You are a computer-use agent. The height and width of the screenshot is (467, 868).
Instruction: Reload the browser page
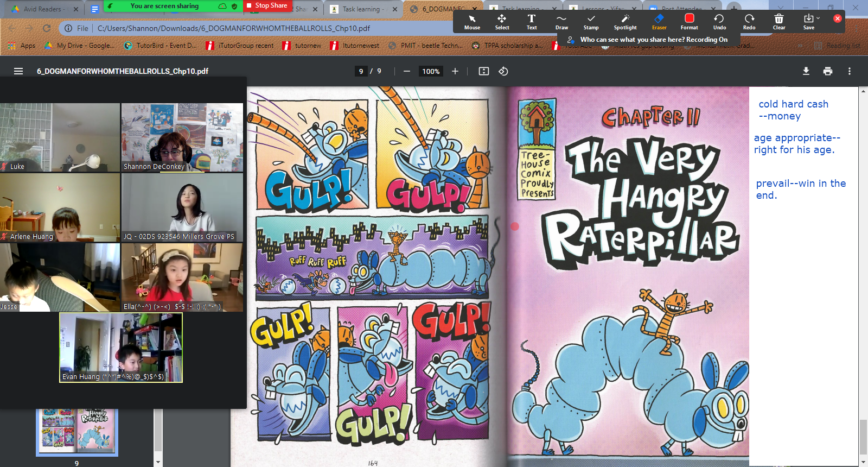(47, 28)
